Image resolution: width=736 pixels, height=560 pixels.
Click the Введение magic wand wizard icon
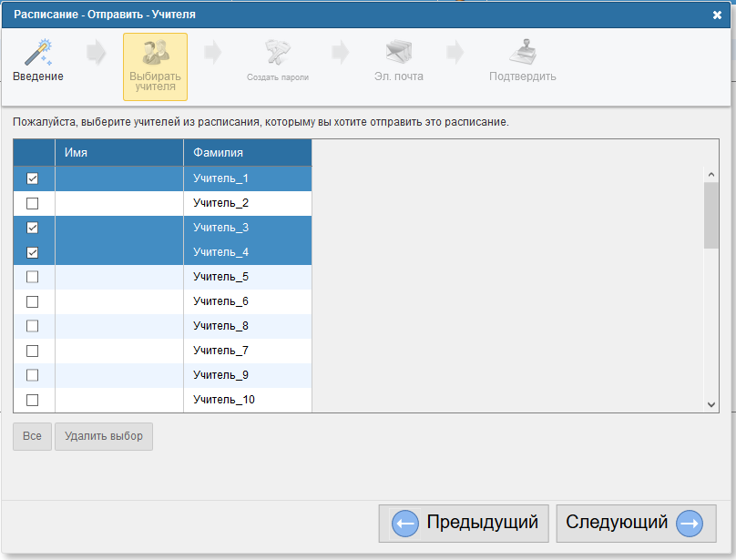coord(37,53)
